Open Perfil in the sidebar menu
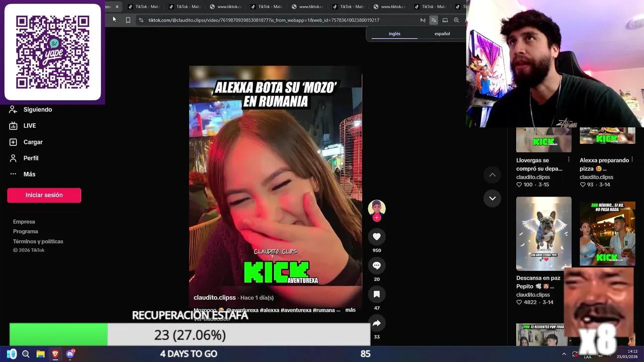The image size is (644, 362). coord(31,158)
